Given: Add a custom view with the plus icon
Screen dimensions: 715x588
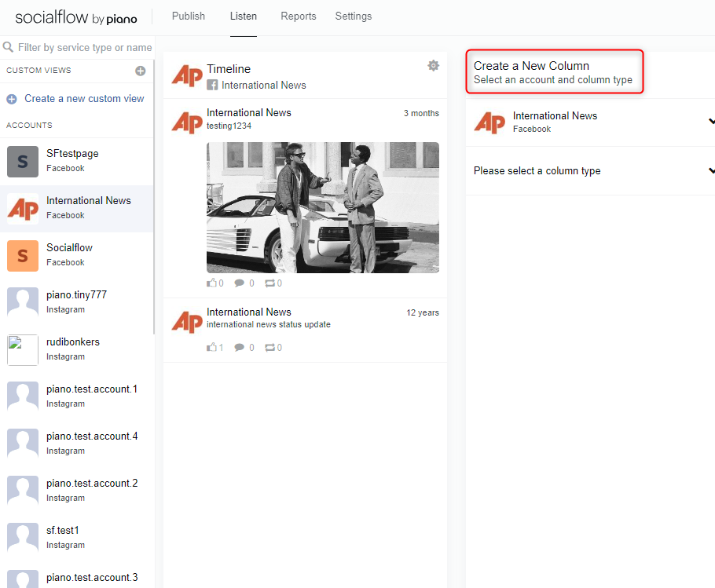Looking at the screenshot, I should pos(141,71).
